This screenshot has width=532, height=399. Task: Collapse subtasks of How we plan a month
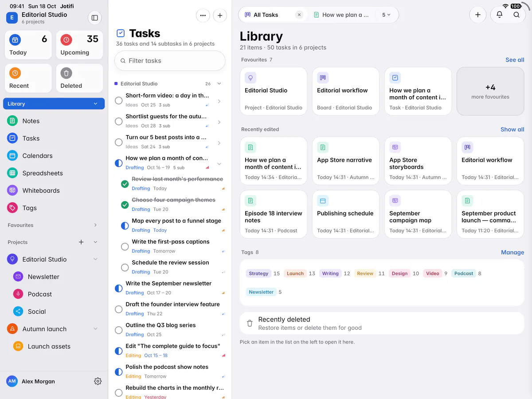219,164
